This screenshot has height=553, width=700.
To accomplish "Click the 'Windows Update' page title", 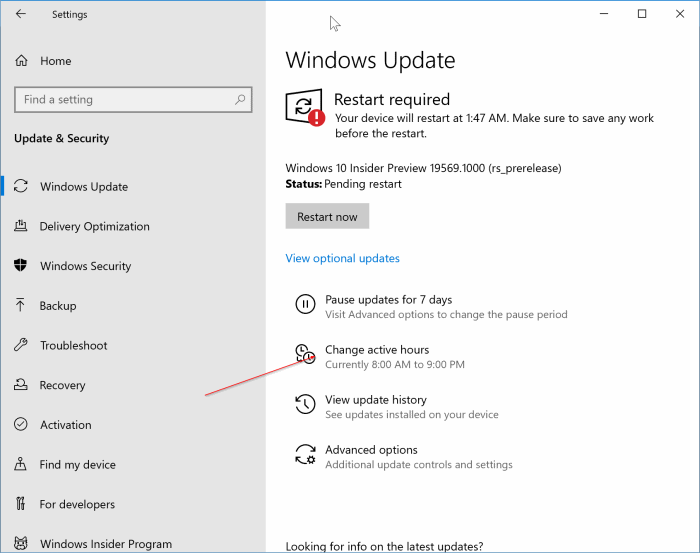I will click(370, 60).
